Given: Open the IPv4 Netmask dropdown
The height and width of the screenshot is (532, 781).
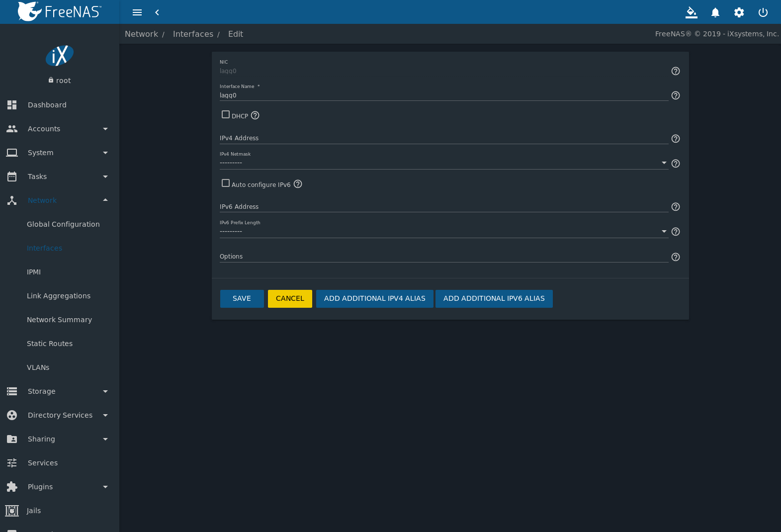Looking at the screenshot, I should click(444, 163).
